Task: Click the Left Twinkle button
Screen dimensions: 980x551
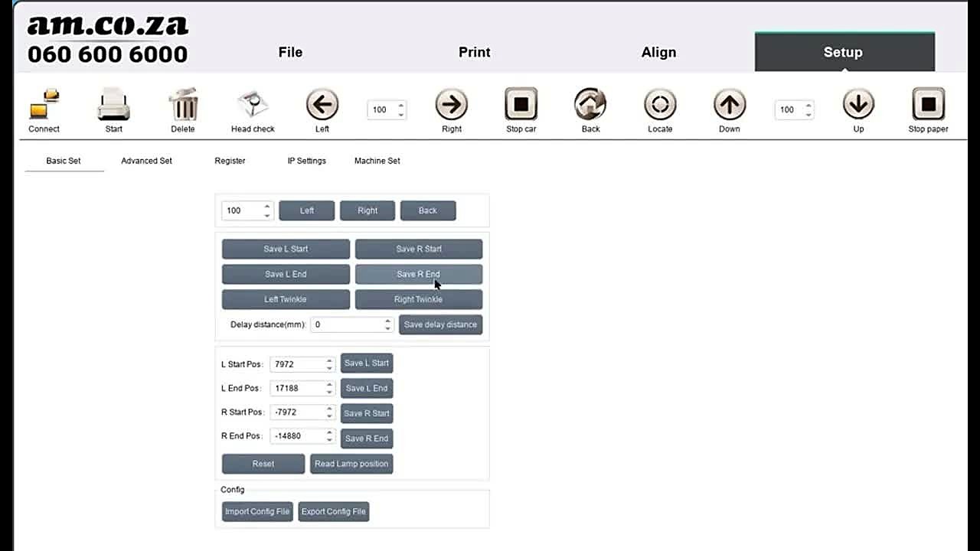Action: [x=286, y=299]
